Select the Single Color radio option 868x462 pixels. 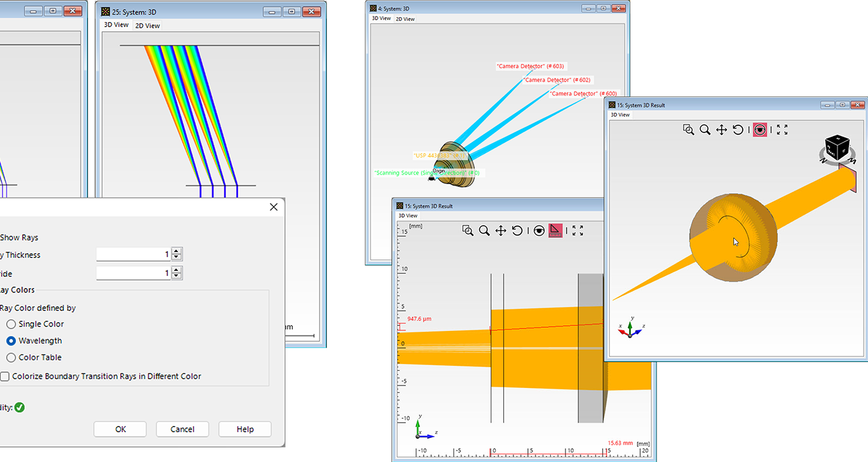[11, 323]
